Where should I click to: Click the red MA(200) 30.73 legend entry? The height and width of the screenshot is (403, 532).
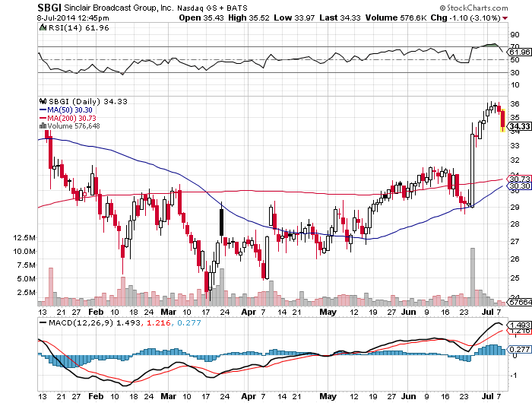pos(68,118)
